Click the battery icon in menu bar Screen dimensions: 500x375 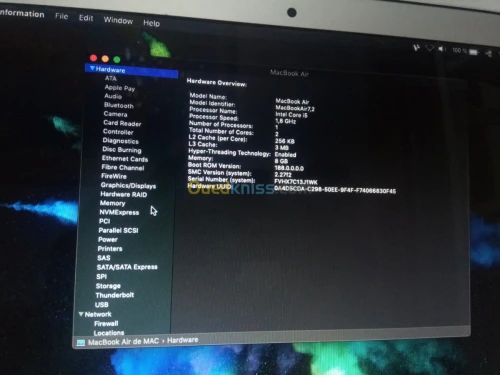(474, 52)
